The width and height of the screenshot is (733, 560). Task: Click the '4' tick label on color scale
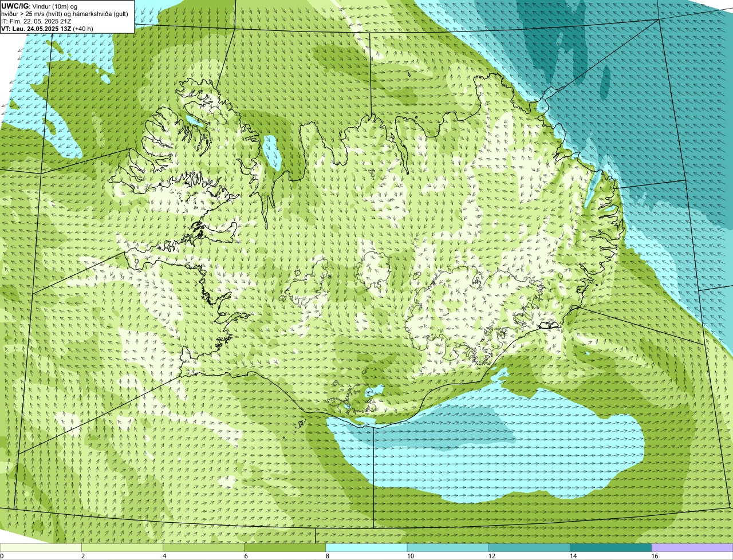(x=164, y=556)
